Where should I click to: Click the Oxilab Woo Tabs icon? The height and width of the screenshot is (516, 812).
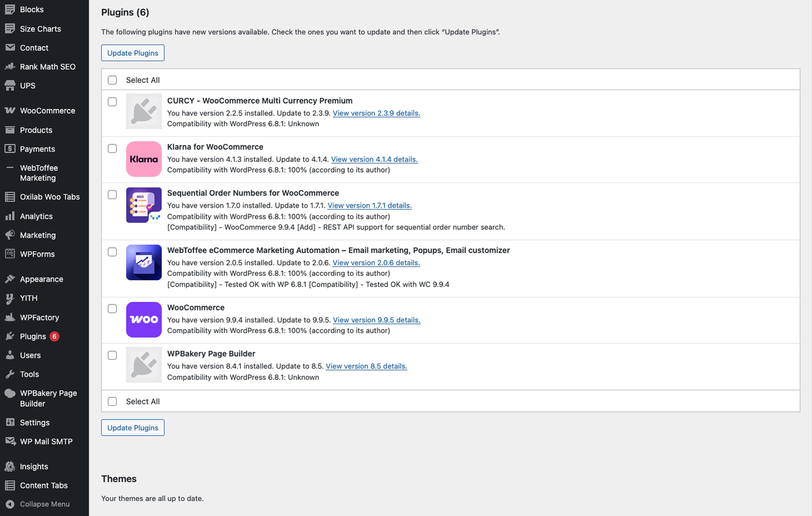coord(10,197)
